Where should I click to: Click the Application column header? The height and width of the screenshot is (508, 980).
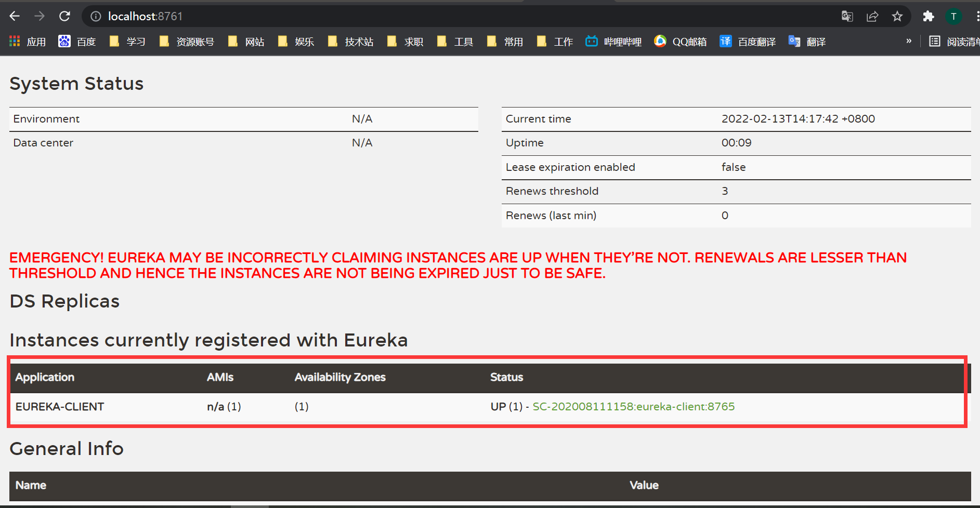(45, 378)
